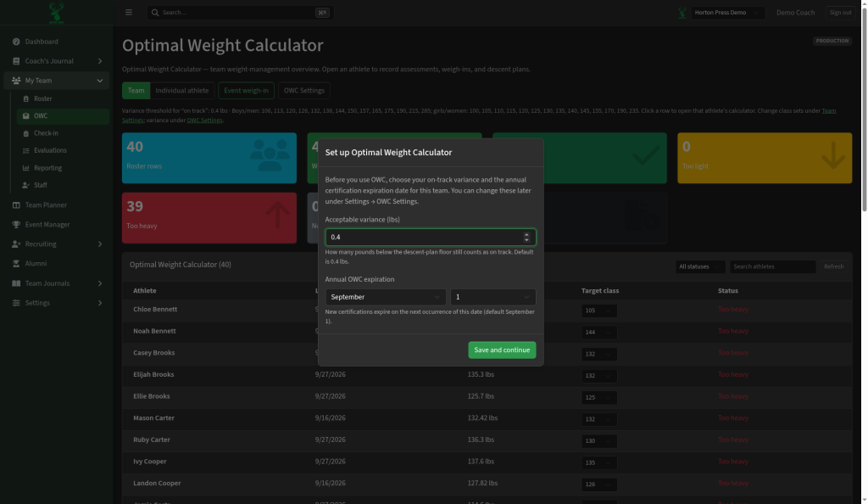Open the All statuses filter dropdown
The image size is (868, 504).
pos(699,266)
